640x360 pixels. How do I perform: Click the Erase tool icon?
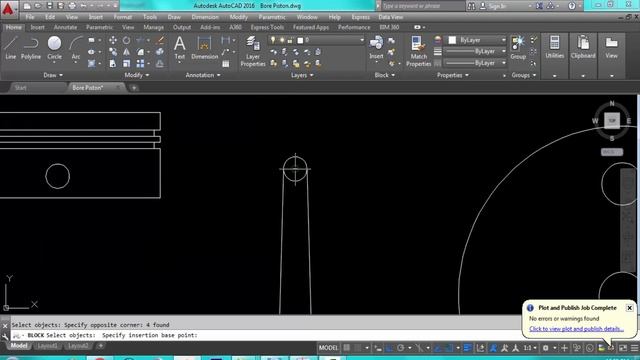[x=160, y=40]
